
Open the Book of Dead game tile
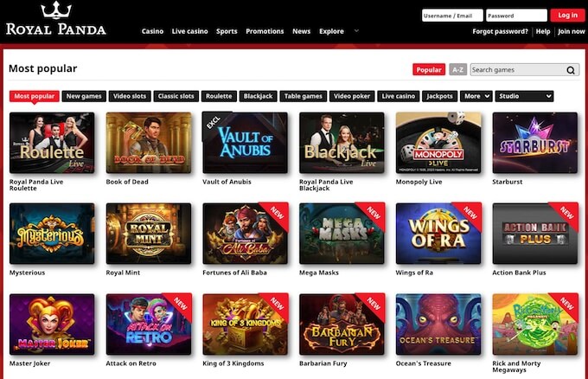coord(149,143)
